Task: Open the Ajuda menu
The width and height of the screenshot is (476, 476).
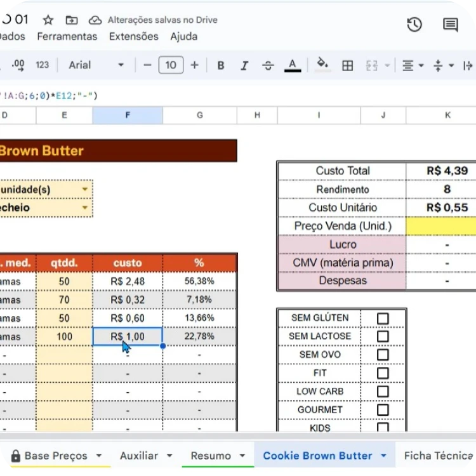Action: (x=184, y=36)
